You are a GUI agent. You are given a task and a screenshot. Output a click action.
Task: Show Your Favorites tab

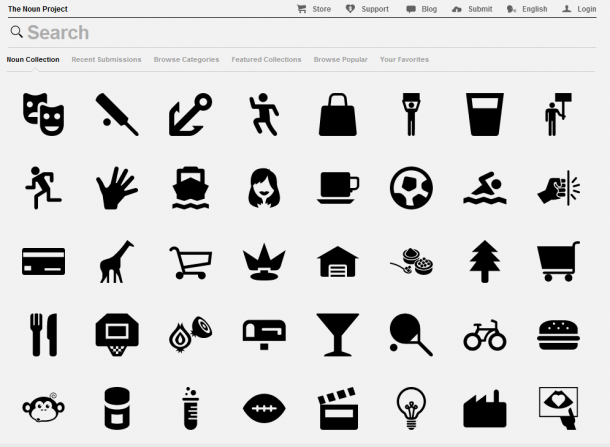tap(405, 60)
